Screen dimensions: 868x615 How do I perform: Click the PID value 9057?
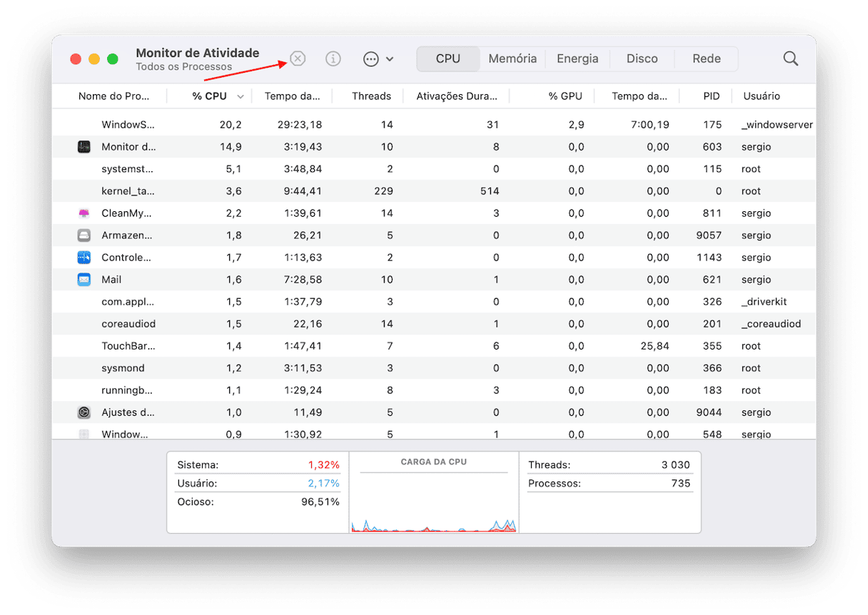(709, 235)
